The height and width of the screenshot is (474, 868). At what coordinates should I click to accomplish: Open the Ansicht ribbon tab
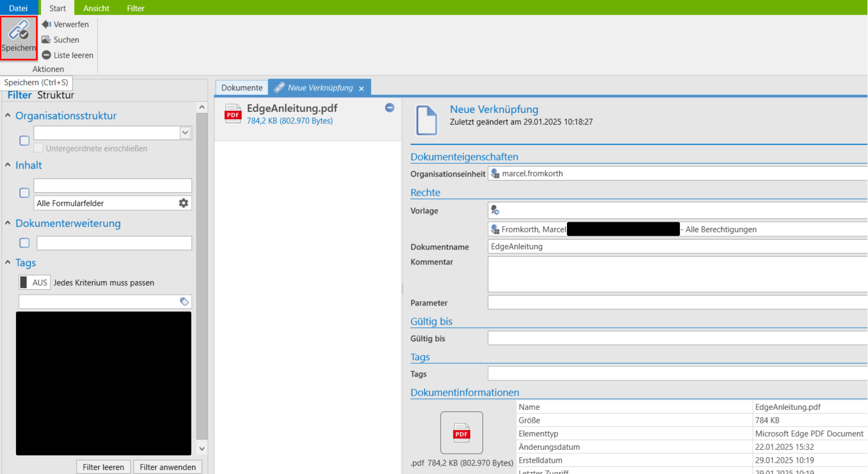(x=96, y=8)
